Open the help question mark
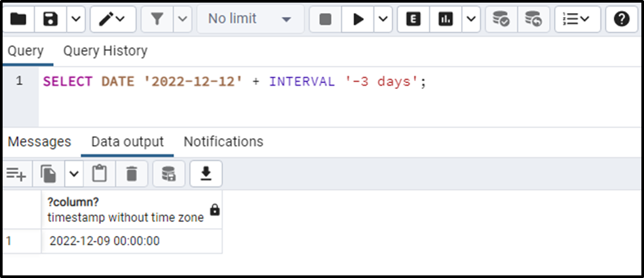Viewport: 644px width, 278px height. 622,19
